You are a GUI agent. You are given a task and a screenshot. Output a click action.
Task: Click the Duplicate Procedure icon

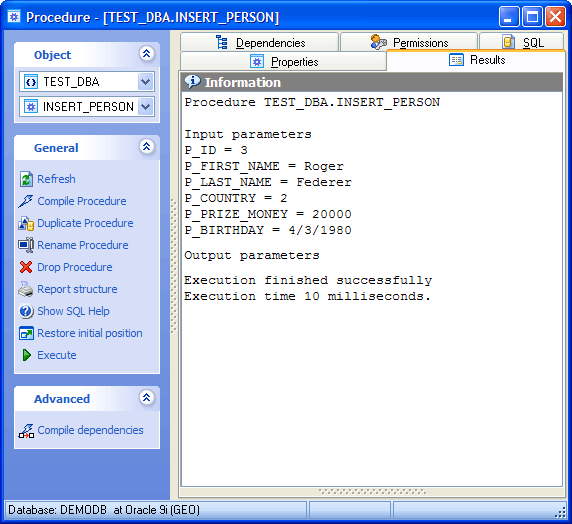[x=26, y=223]
